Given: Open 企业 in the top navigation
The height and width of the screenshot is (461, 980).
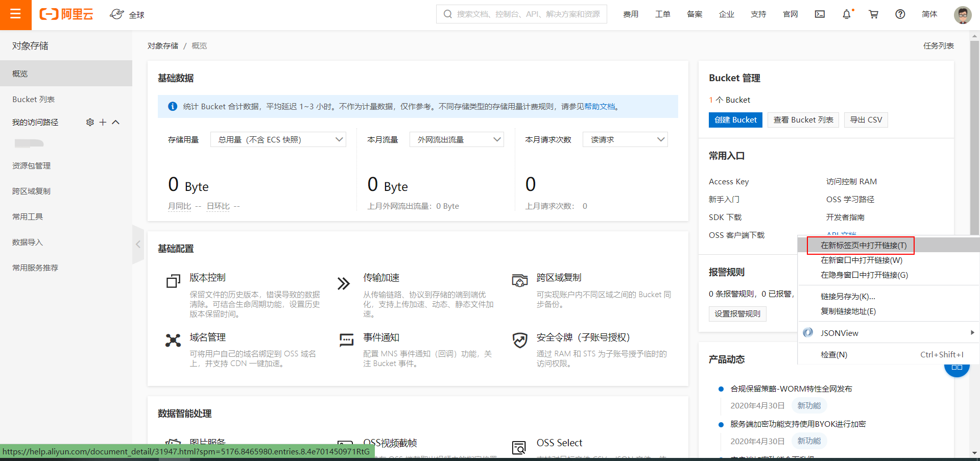Looking at the screenshot, I should click(727, 14).
